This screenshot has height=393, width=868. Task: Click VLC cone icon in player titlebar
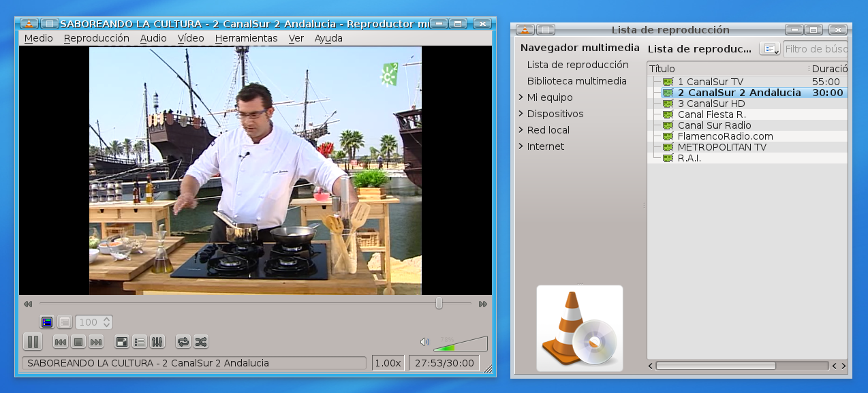tap(30, 23)
